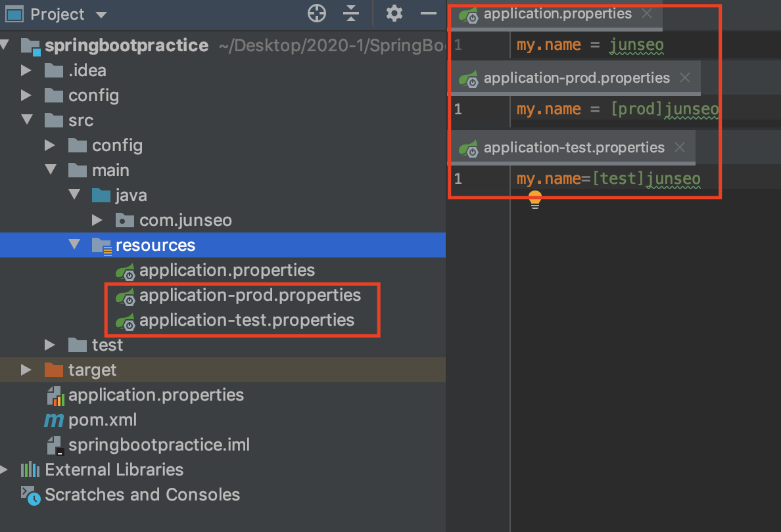
Task: Click the Spring leaf icon of application-prod.properties
Action: click(x=126, y=296)
